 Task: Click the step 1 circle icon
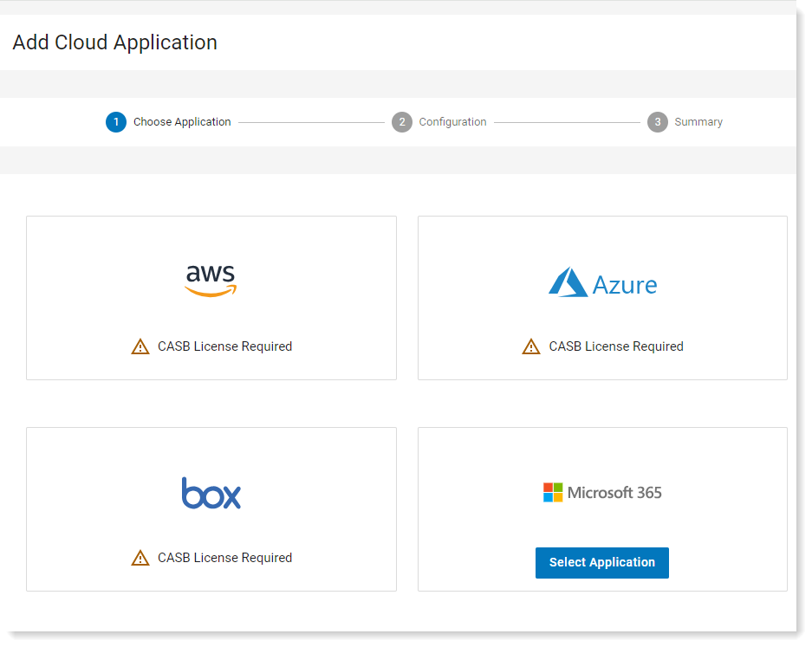click(116, 122)
